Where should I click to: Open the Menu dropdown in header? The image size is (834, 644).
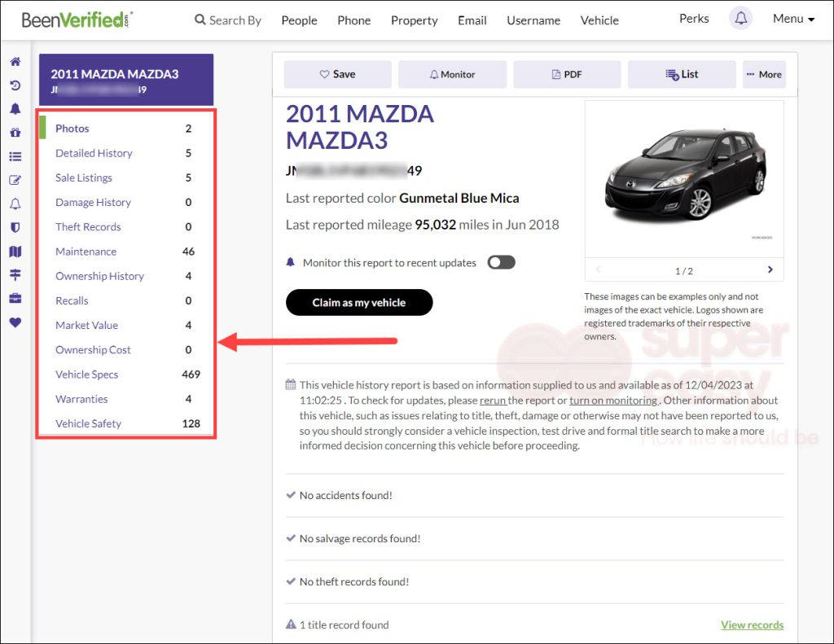[x=793, y=19]
